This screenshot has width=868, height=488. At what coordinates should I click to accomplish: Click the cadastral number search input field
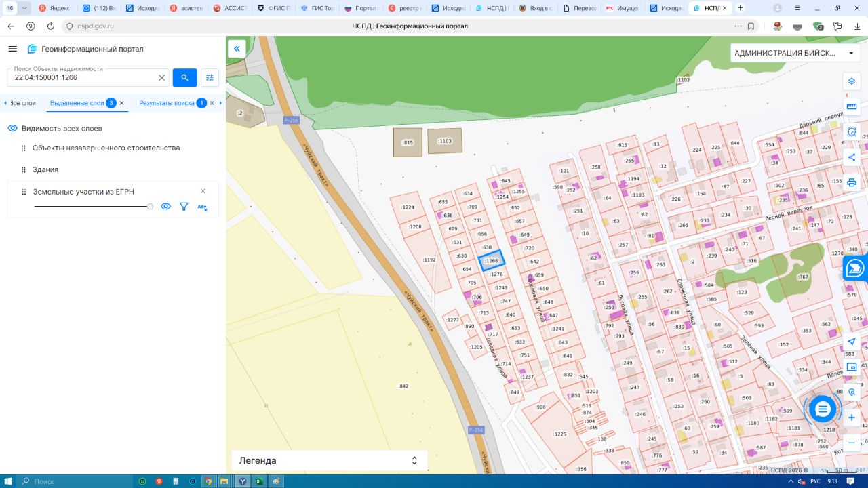84,78
